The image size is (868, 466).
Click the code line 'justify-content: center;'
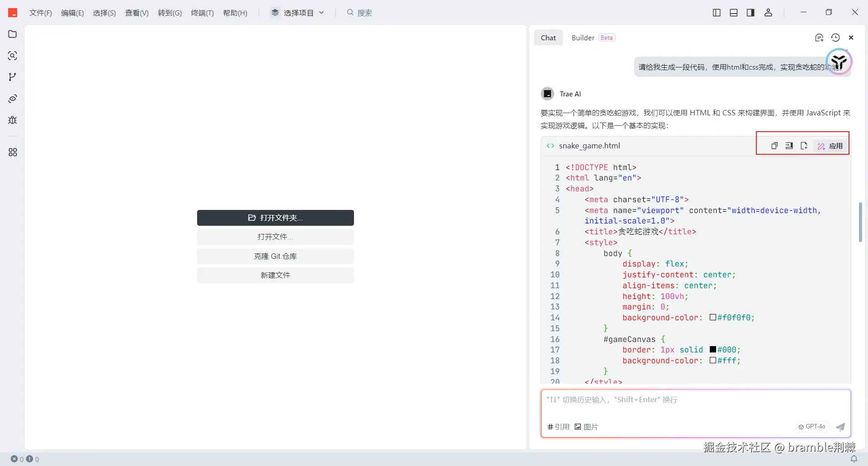(679, 275)
